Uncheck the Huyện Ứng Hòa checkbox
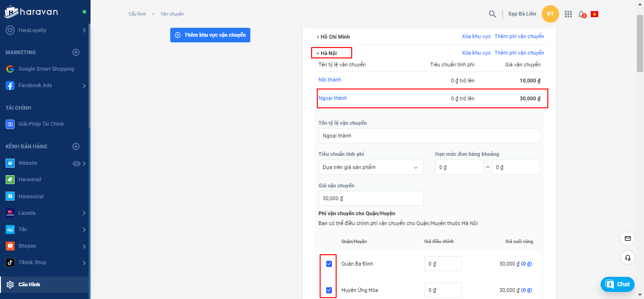This screenshot has height=299, width=644. (329, 290)
